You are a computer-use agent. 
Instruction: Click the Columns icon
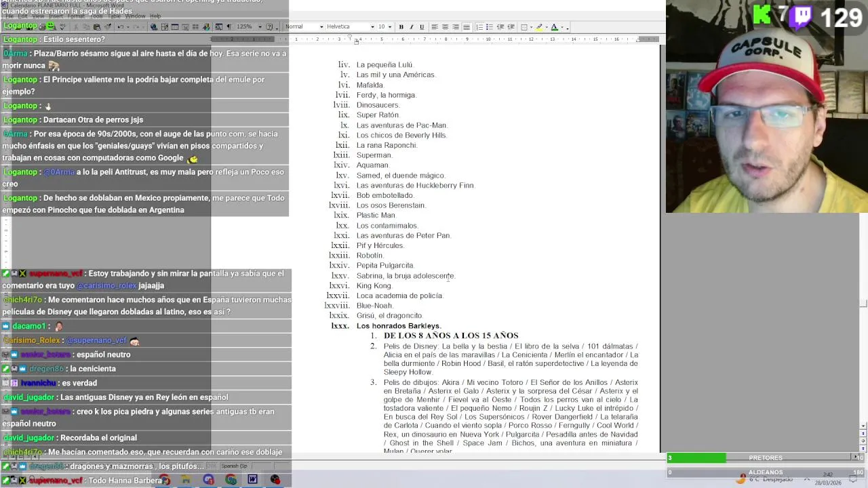coord(195,26)
